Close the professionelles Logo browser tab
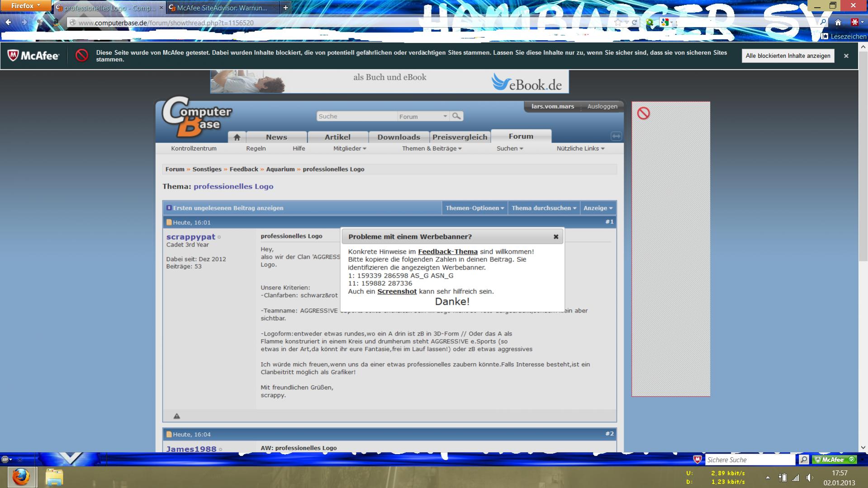This screenshot has width=868, height=488. point(161,8)
